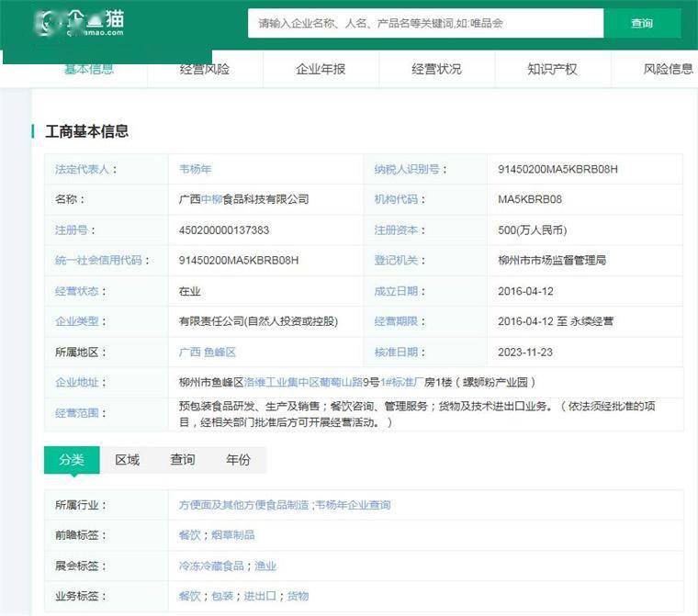698x616 pixels.
Task: Open the 经营状况 tab
Action: (436, 70)
